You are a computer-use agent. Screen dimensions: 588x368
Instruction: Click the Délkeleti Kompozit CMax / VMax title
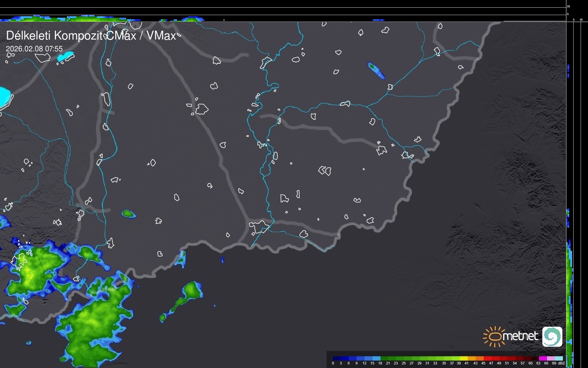(91, 36)
